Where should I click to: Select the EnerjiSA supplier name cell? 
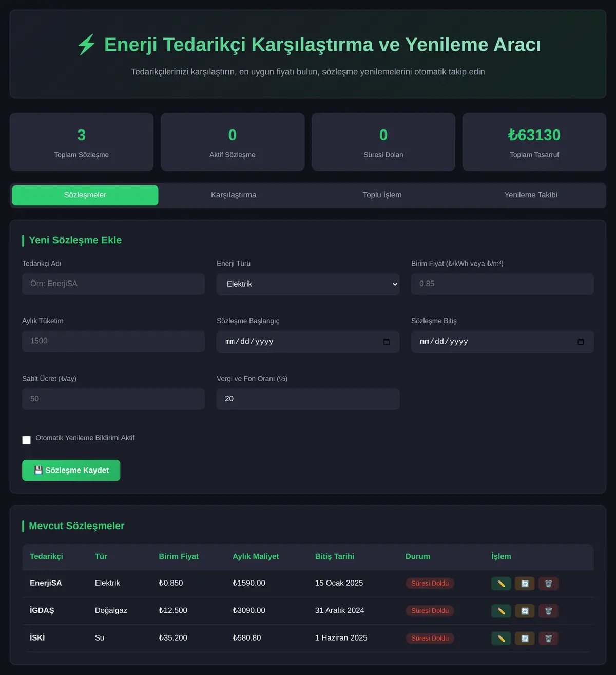46,583
